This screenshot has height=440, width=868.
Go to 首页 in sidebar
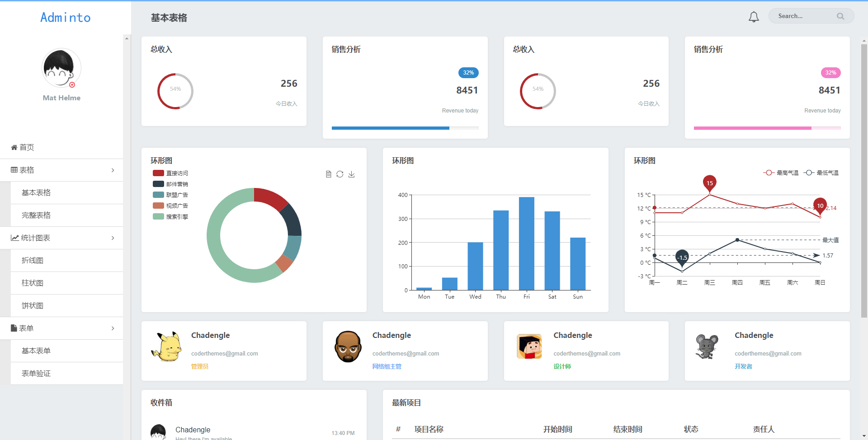click(x=61, y=147)
